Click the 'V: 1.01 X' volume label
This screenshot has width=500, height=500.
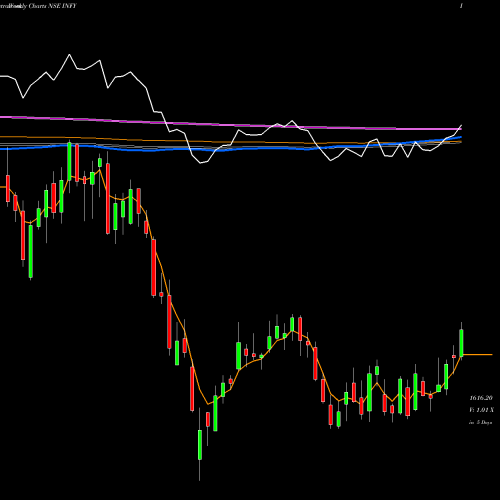(481, 410)
